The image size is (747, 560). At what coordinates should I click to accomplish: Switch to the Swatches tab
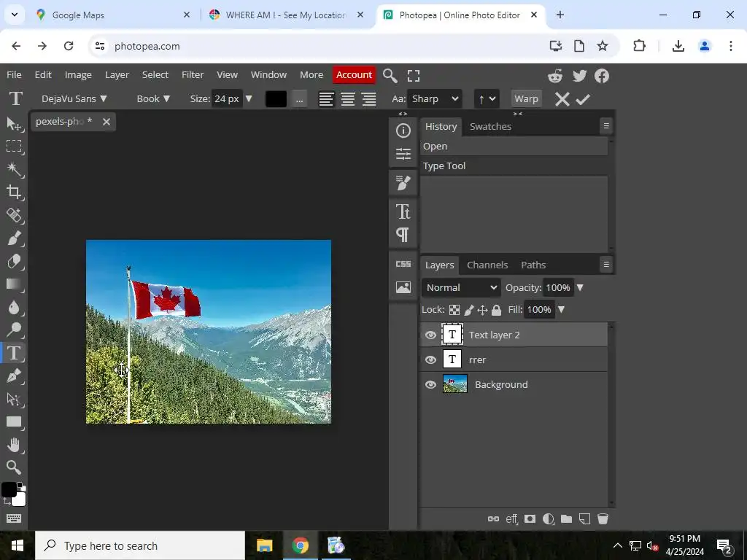pos(490,127)
